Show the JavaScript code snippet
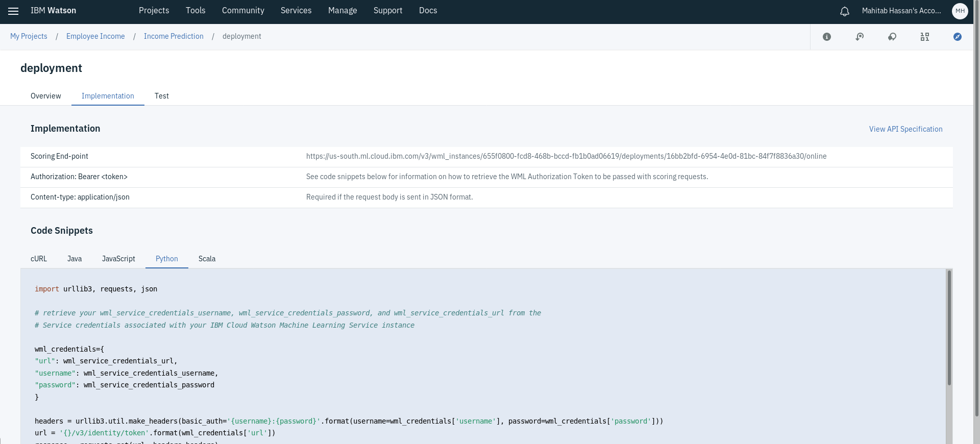The height and width of the screenshot is (444, 980). click(x=118, y=259)
